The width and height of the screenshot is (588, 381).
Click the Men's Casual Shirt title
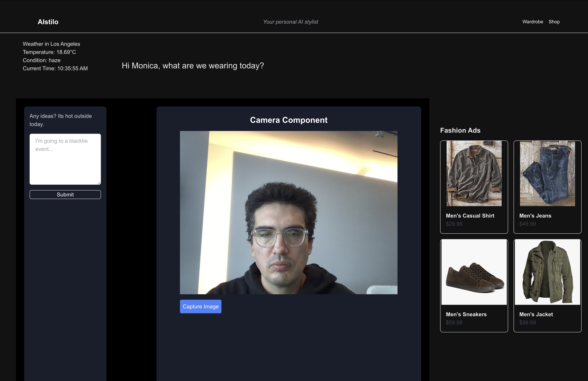pyautogui.click(x=470, y=216)
